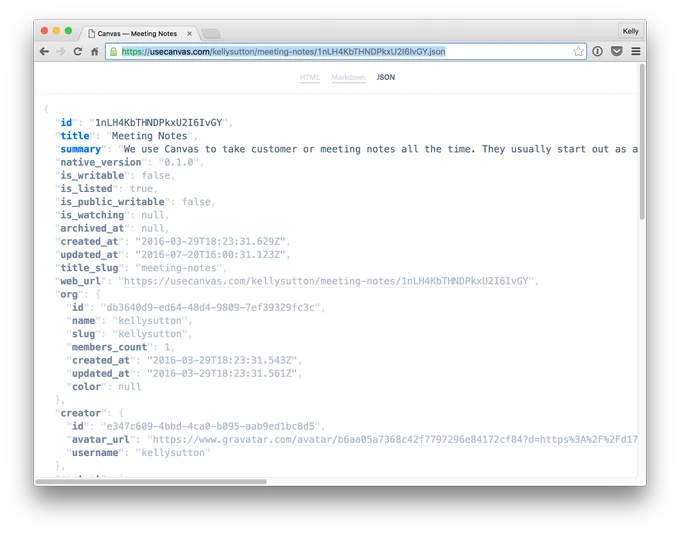Click the creator id value e347c609-4bbd-4ca0-b095-aab9ed1bc8d5
This screenshot has width=680, height=534.
tap(210, 426)
